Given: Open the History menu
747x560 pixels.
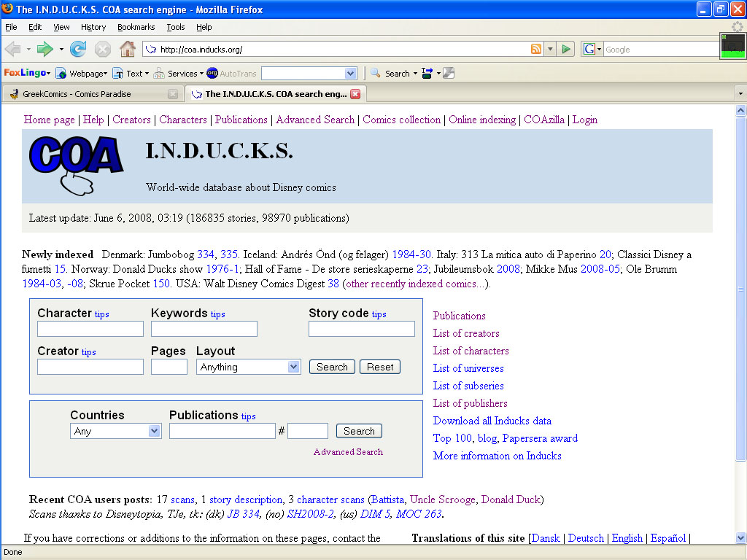Looking at the screenshot, I should click(93, 27).
